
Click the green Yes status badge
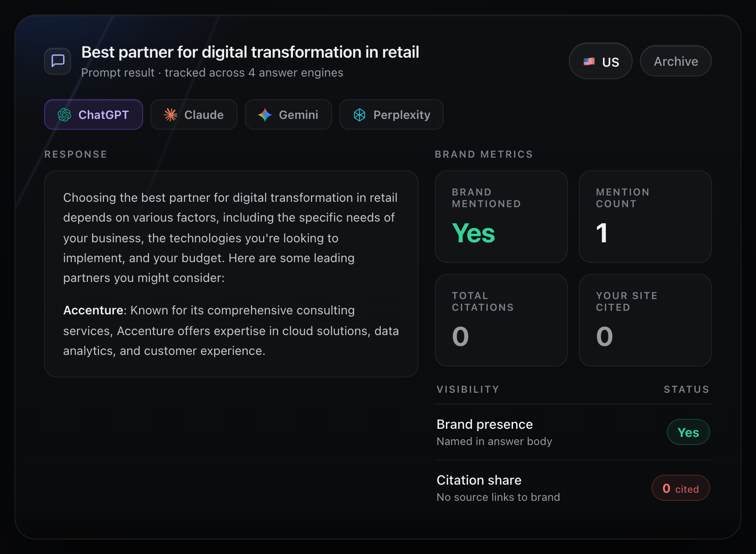pyautogui.click(x=688, y=432)
